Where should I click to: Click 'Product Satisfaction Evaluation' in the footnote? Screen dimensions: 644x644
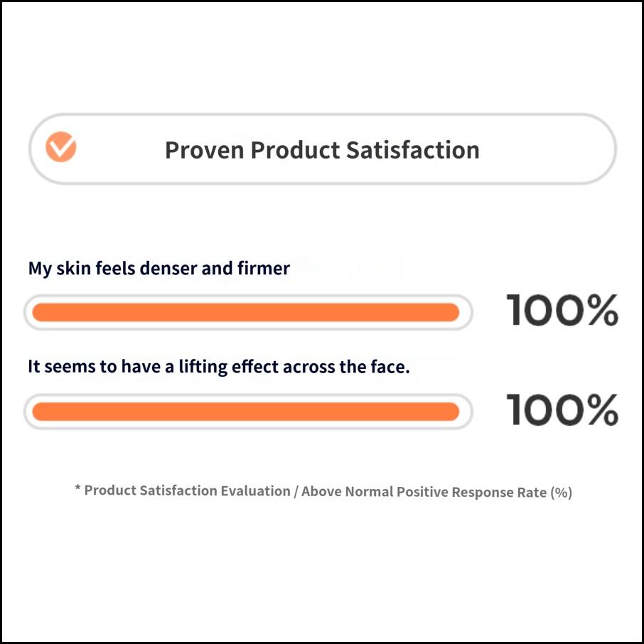click(187, 491)
